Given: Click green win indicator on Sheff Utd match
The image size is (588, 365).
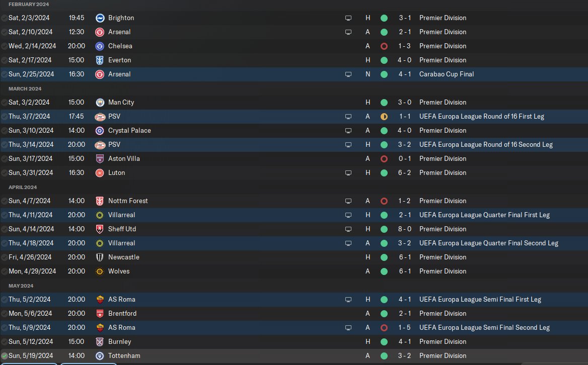Looking at the screenshot, I should click(x=384, y=229).
